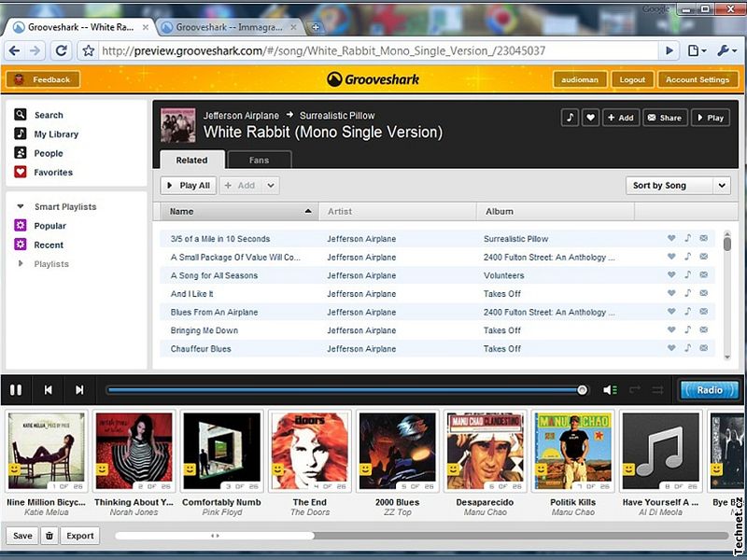
Task: Click the volume speaker icon
Action: (610, 390)
